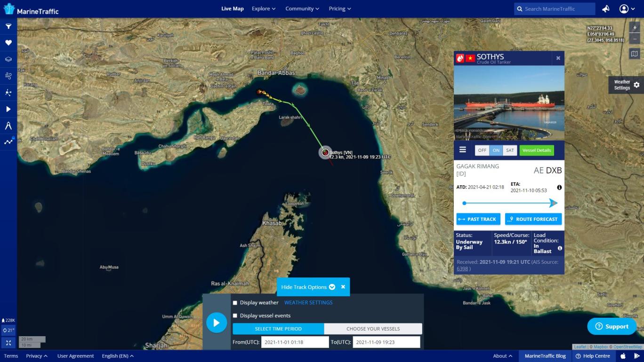Click the Search MarineTraffic field

tap(555, 8)
